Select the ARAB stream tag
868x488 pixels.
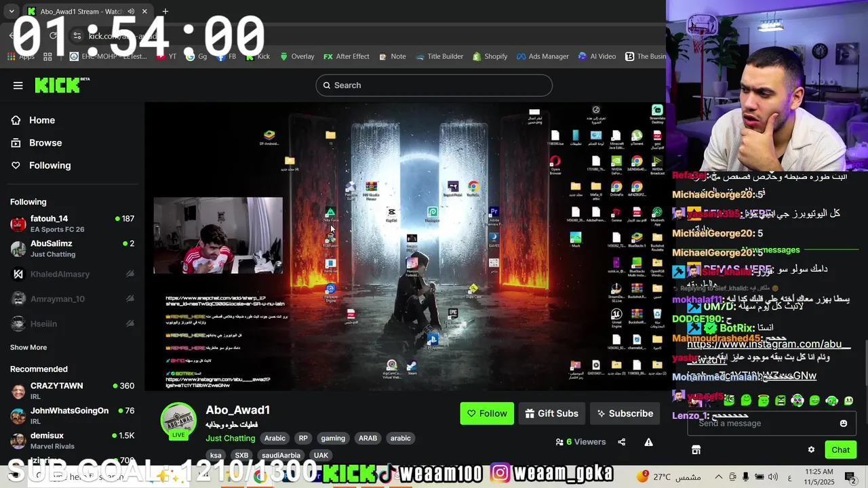pyautogui.click(x=368, y=438)
